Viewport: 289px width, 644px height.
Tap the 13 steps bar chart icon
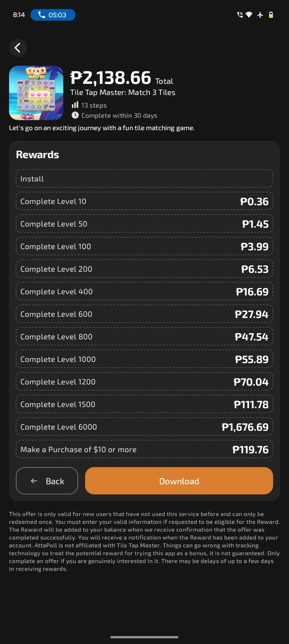(x=75, y=105)
